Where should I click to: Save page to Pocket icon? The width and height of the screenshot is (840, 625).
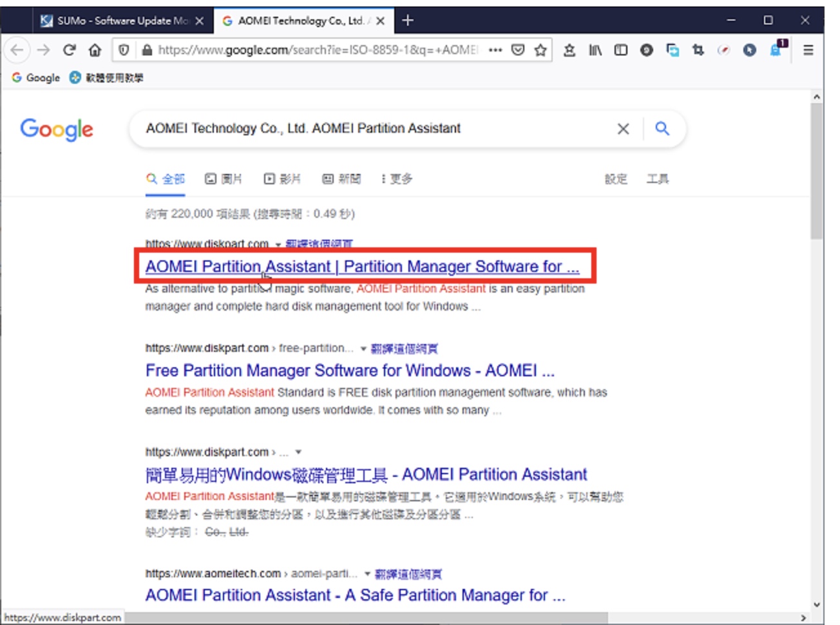[x=518, y=50]
